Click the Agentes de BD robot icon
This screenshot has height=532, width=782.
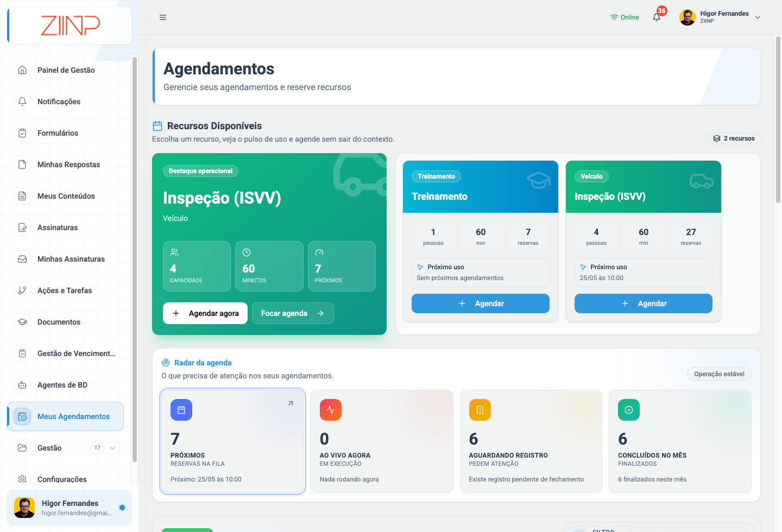click(x=22, y=385)
